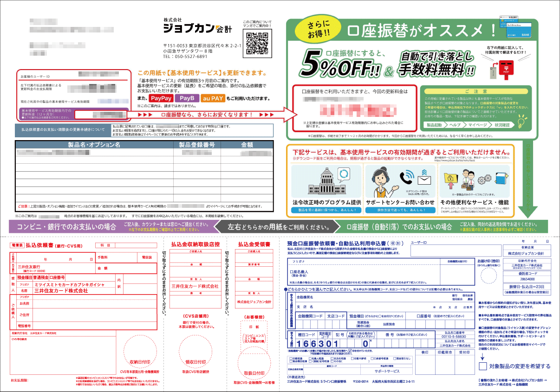The width and height of the screenshot is (560, 392).
Task: Click the PayPay logo badge
Action: coord(162,98)
